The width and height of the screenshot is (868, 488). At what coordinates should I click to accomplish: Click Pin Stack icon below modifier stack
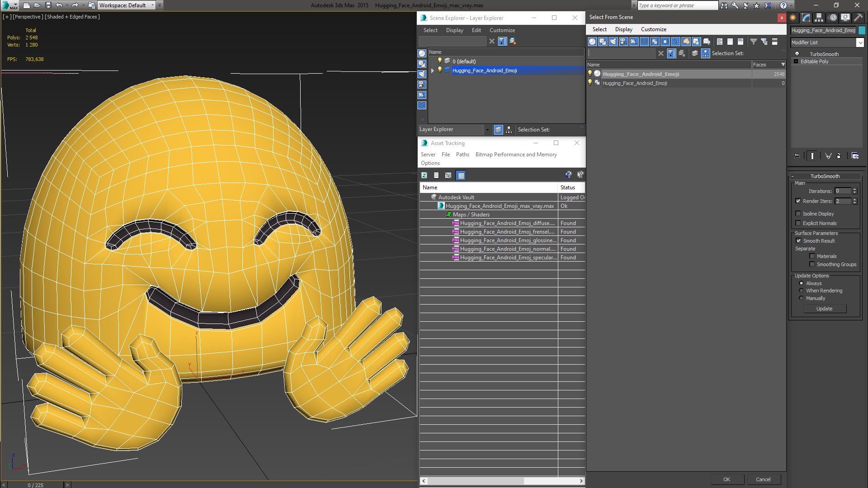[x=797, y=156]
